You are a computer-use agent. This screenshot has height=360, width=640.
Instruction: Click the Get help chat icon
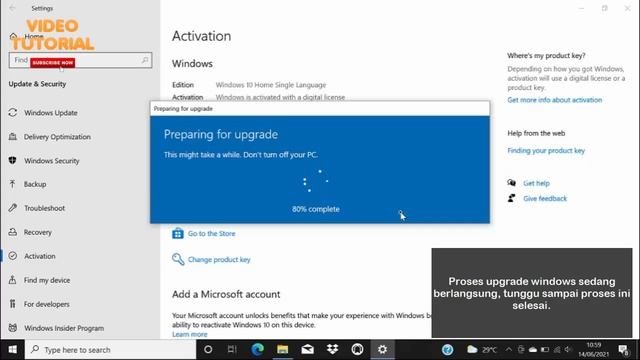pos(511,183)
